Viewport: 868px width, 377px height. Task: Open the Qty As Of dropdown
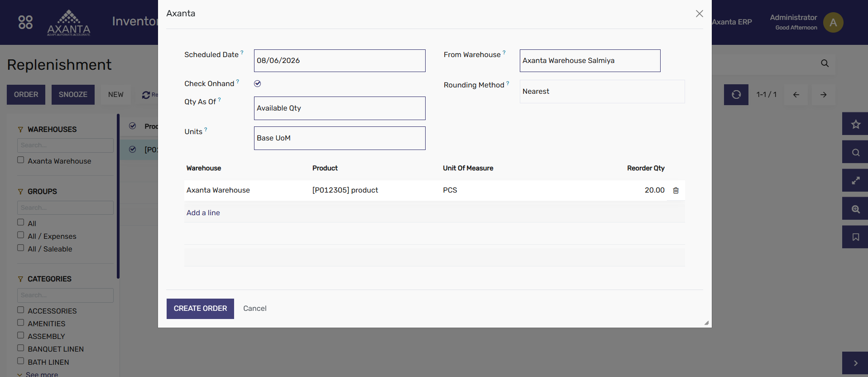(x=340, y=108)
